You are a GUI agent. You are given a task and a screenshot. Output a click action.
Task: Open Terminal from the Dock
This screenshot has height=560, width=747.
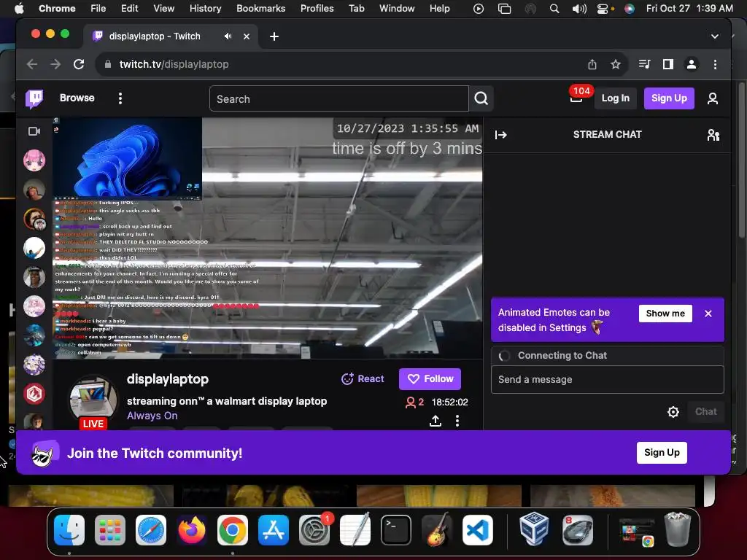coord(396,530)
